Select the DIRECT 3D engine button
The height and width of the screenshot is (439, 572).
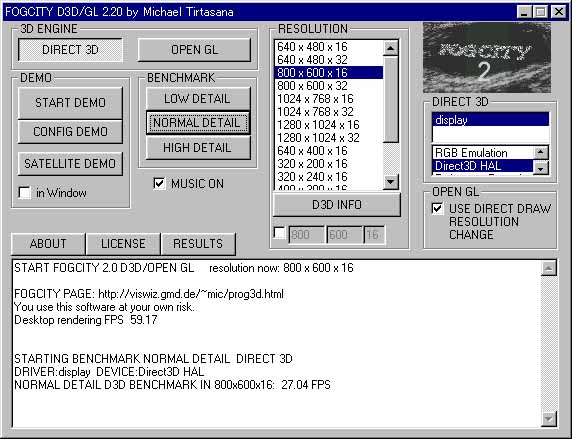[70, 50]
